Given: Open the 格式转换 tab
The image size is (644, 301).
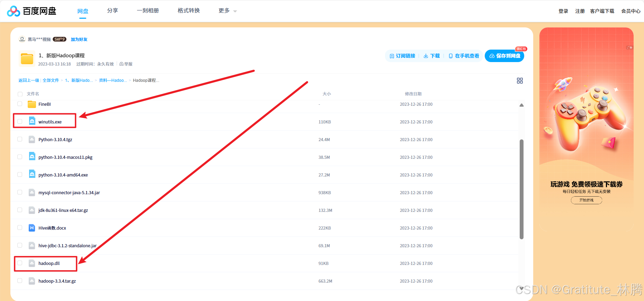Looking at the screenshot, I should pos(189,11).
